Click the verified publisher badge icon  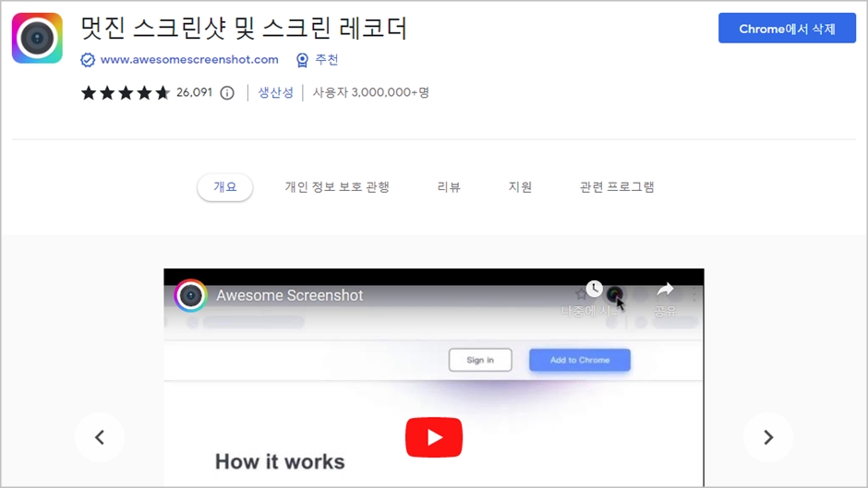click(x=88, y=60)
